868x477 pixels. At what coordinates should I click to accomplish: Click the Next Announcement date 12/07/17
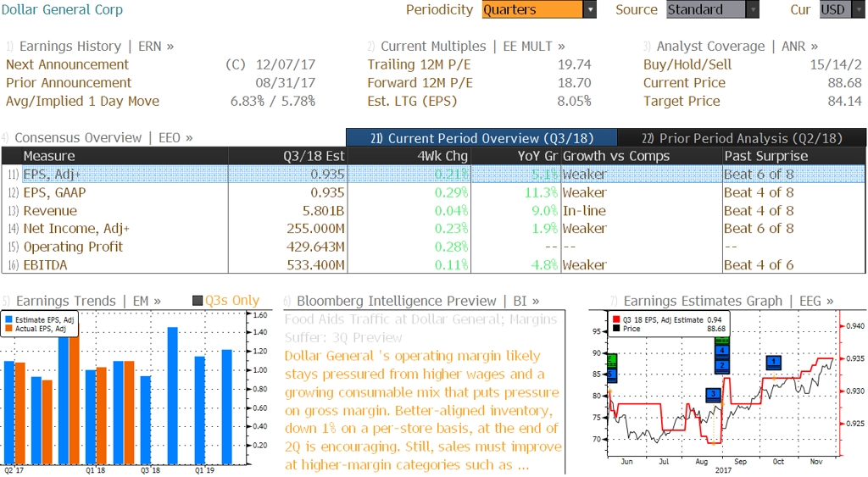pos(285,64)
